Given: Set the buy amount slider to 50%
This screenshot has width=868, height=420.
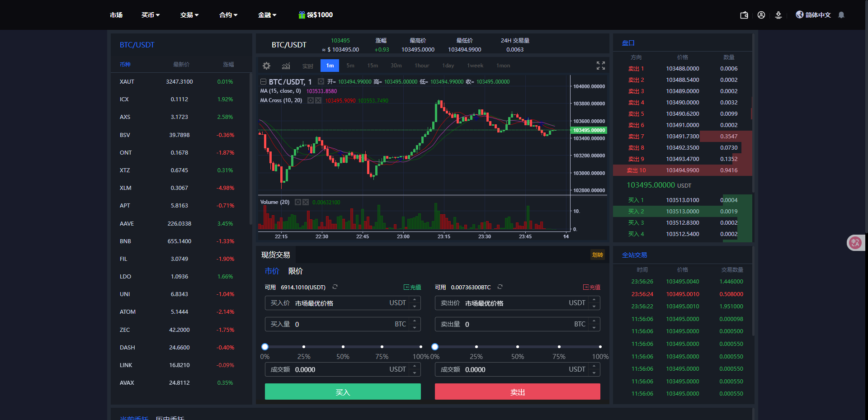Looking at the screenshot, I should point(343,347).
